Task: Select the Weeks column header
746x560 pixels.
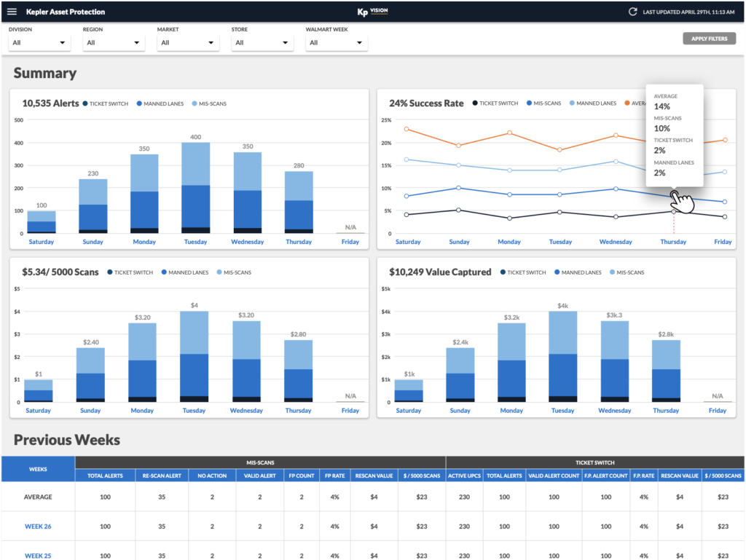Action: tap(38, 469)
